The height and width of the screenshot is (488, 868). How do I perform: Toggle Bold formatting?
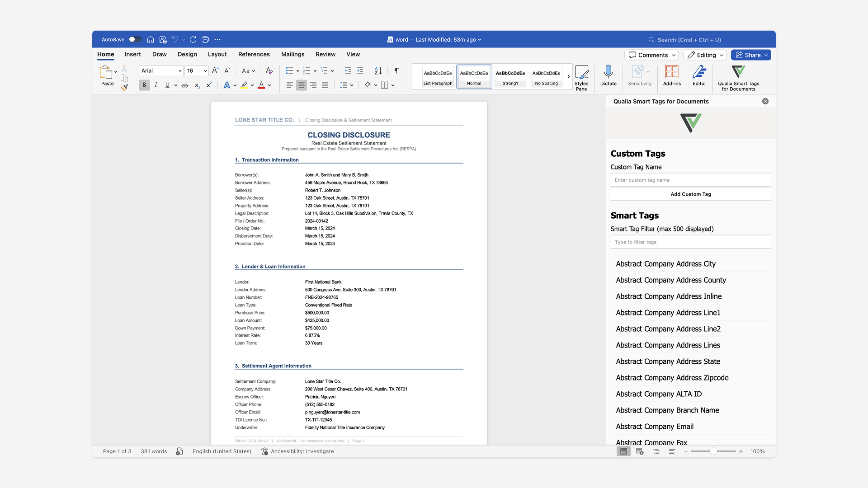pos(144,85)
